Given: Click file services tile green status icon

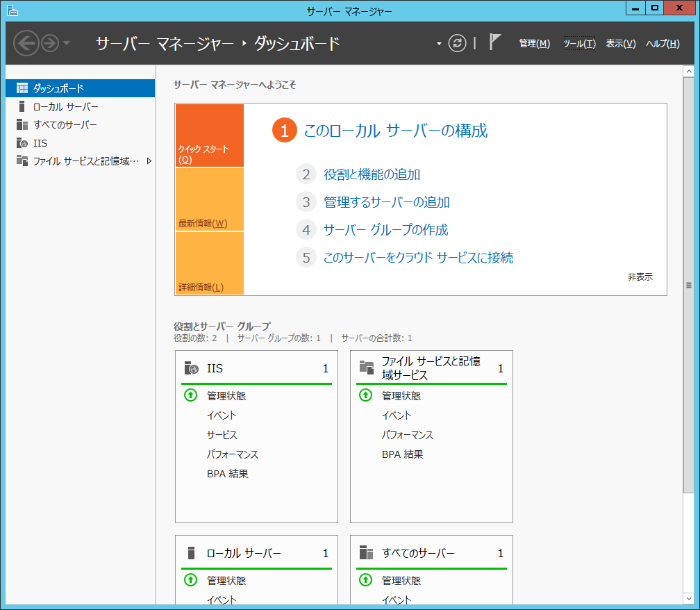Looking at the screenshot, I should click(365, 395).
